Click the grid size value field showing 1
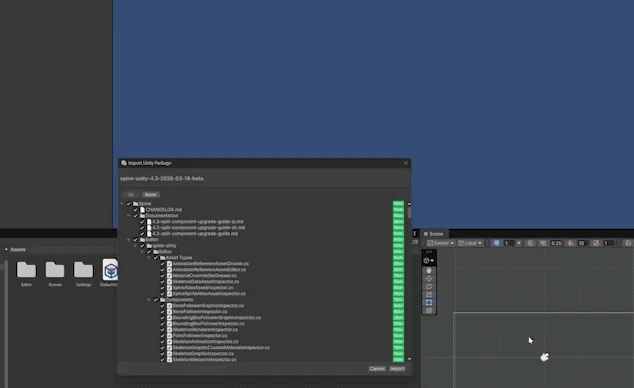The width and height of the screenshot is (634, 388). (509, 243)
